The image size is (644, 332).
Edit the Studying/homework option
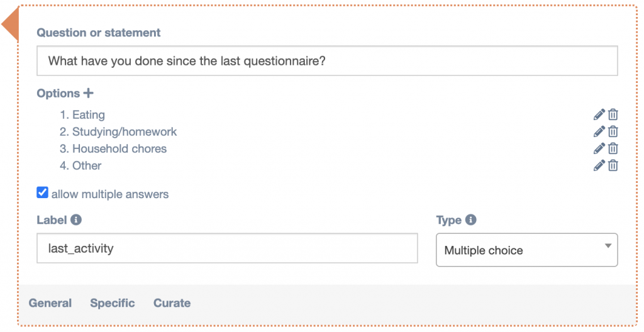tap(599, 131)
